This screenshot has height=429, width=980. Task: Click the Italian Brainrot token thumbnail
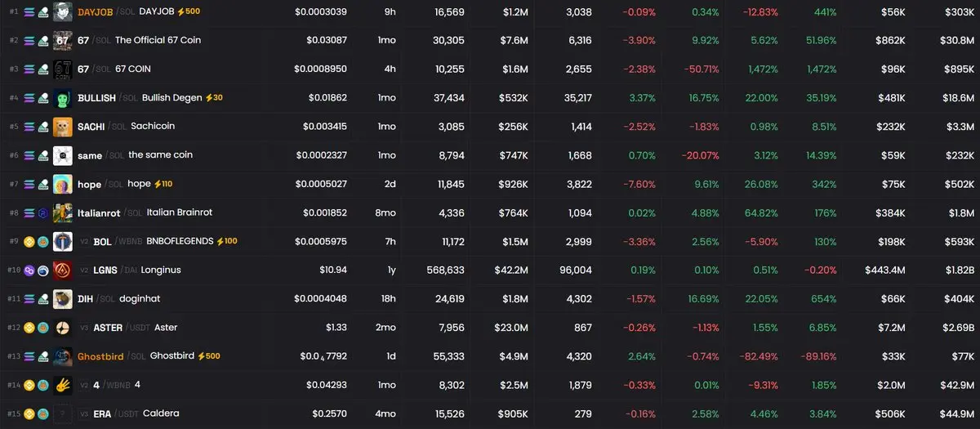(62, 212)
